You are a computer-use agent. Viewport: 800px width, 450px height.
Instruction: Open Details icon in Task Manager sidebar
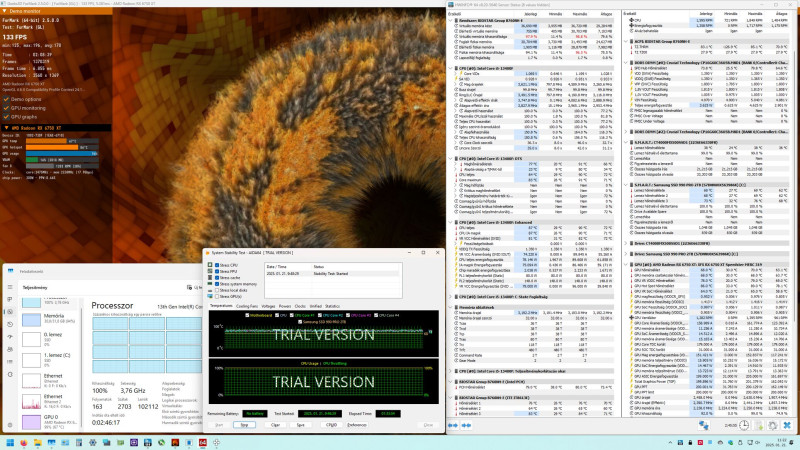10,362
